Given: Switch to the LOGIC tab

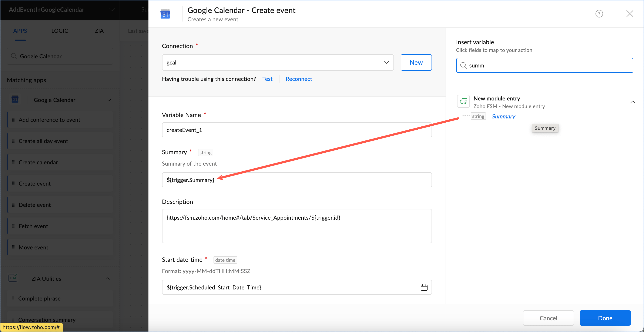Looking at the screenshot, I should 60,31.
